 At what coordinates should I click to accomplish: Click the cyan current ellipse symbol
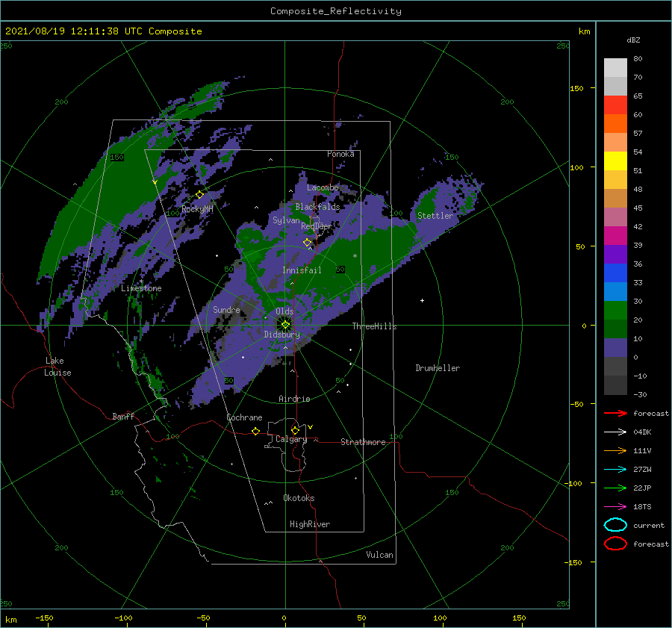coord(615,525)
